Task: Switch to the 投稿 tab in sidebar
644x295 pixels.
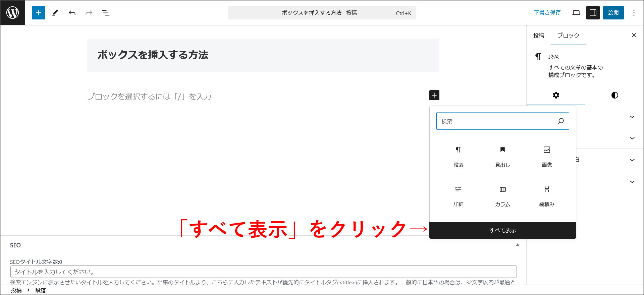Action: (539, 36)
